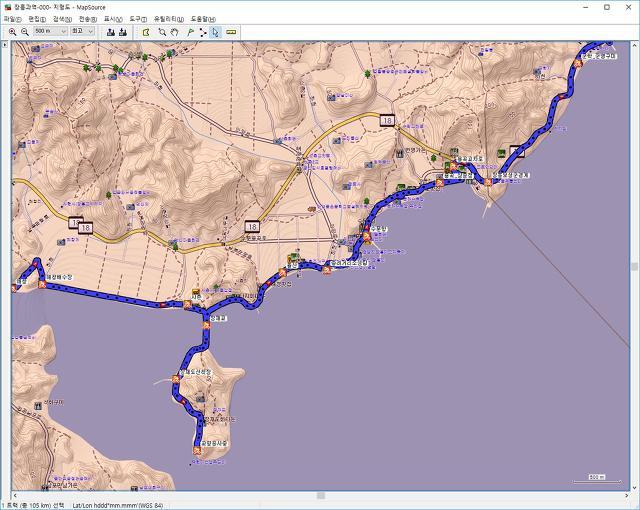This screenshot has height=510, width=640.
Task: Select the waypoint flag tool
Action: point(190,32)
